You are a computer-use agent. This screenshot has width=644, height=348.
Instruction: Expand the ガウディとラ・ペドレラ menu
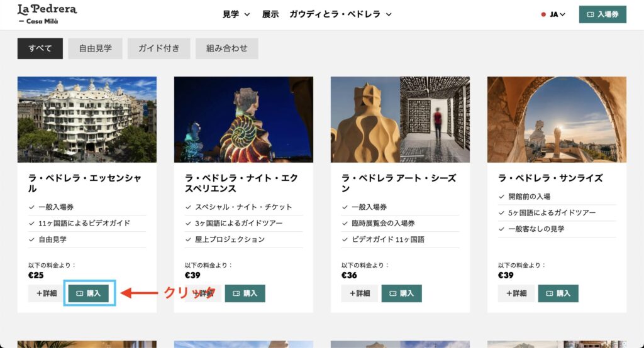(x=340, y=14)
